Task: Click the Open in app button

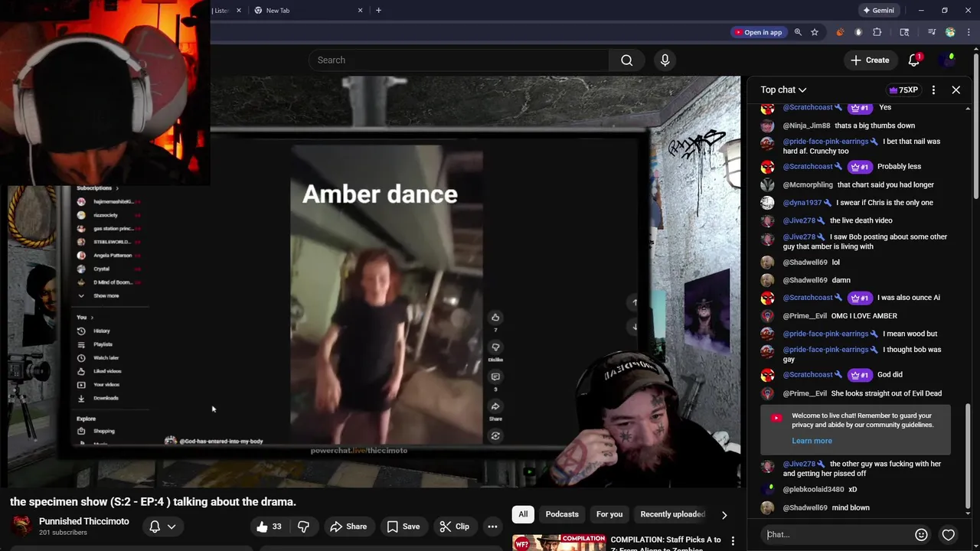Action: coord(758,32)
